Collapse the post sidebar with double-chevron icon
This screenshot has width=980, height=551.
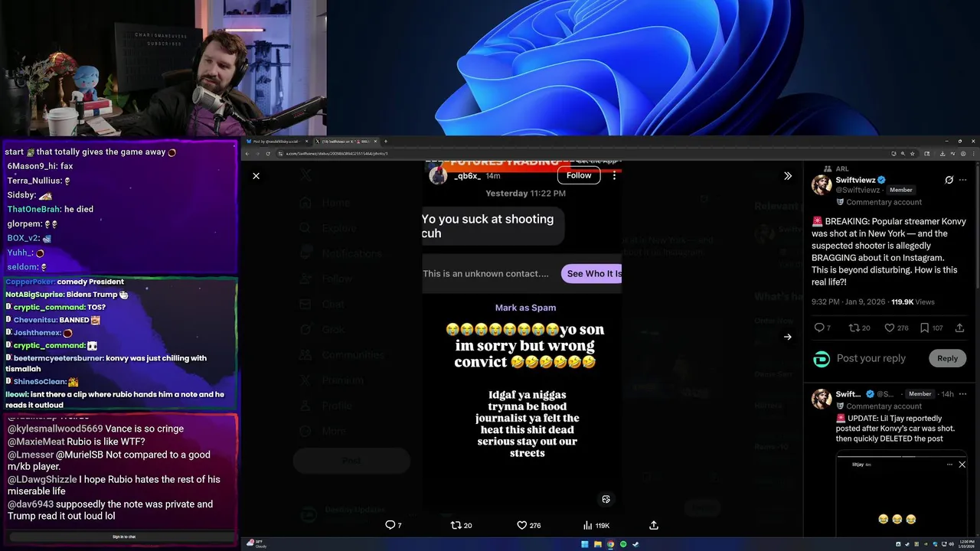(x=788, y=176)
